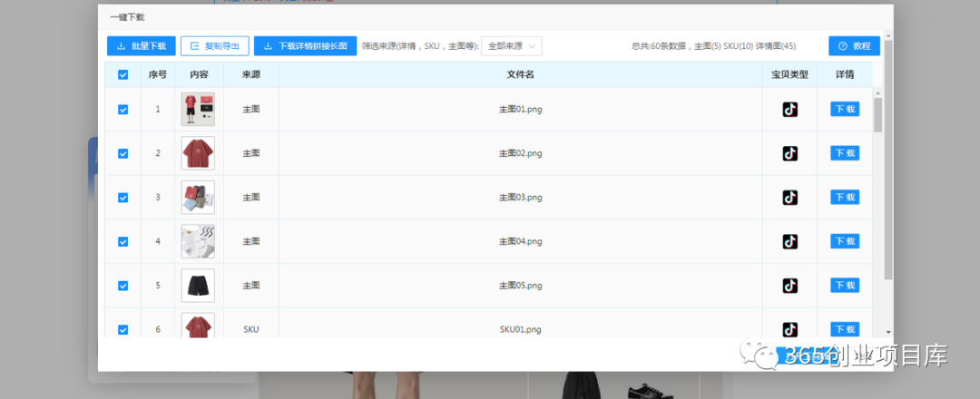980x399 pixels.
Task: Uncheck the checkbox for row 4
Action: (123, 241)
